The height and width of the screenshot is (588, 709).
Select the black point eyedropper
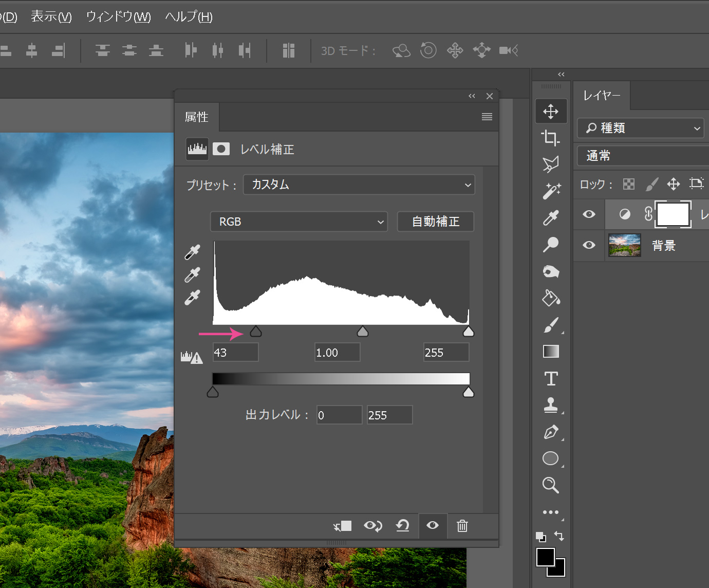click(x=192, y=252)
